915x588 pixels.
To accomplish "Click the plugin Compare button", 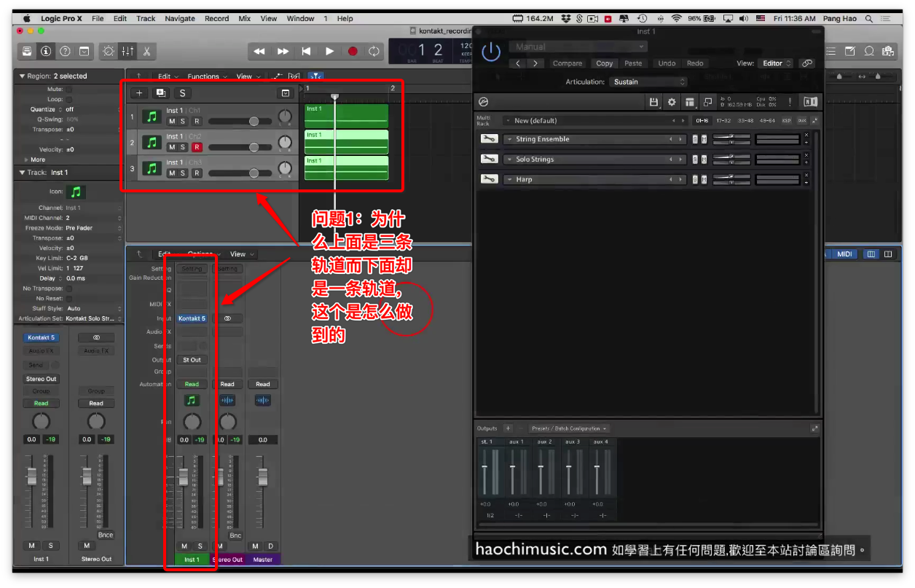I will 568,63.
